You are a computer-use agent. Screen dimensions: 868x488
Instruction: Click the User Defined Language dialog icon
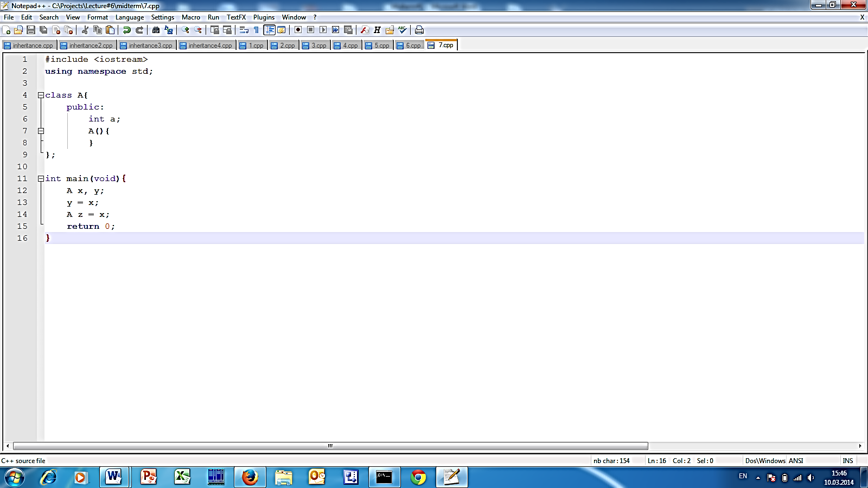(282, 30)
